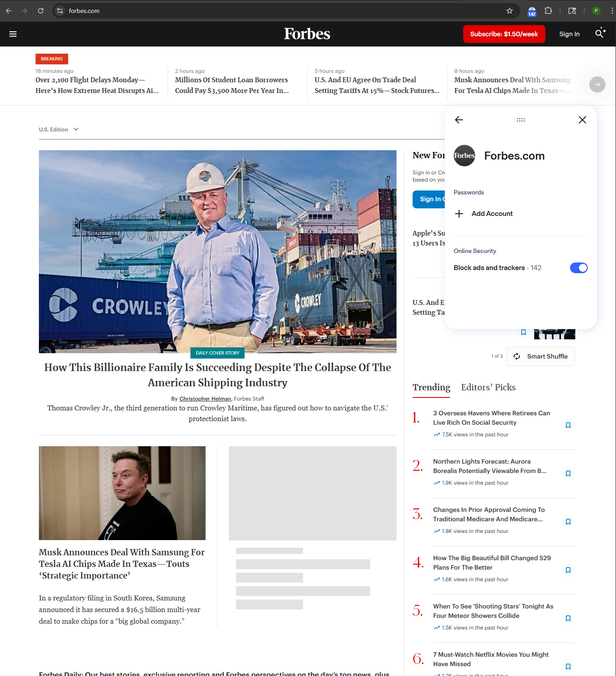Open Millions Of Student Loan Borrowers story

(x=232, y=85)
